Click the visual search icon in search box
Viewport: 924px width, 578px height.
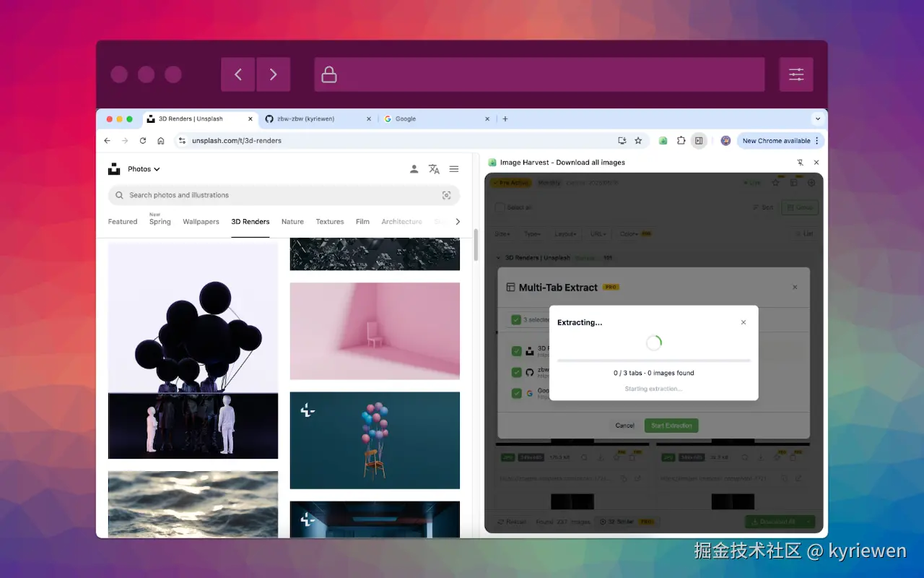pyautogui.click(x=446, y=195)
